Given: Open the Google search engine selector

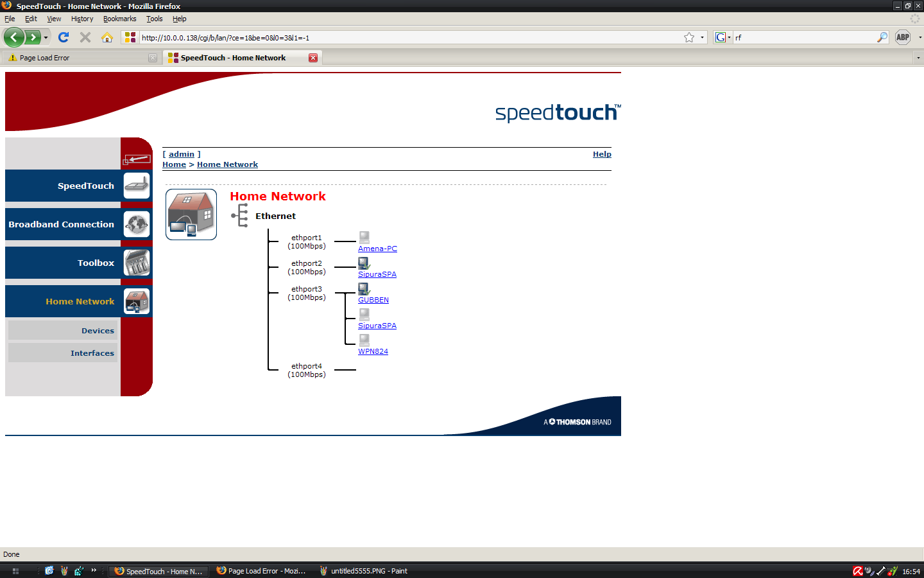Looking at the screenshot, I should coord(723,37).
